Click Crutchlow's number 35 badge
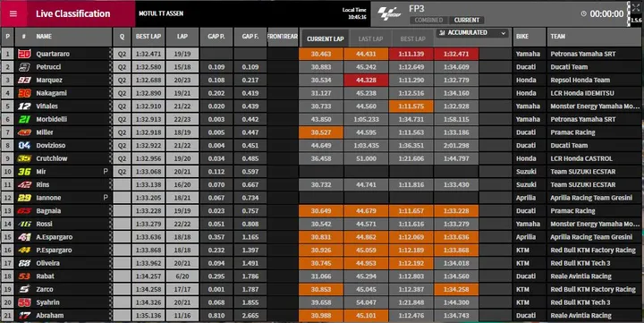The image size is (644, 323). 24,158
